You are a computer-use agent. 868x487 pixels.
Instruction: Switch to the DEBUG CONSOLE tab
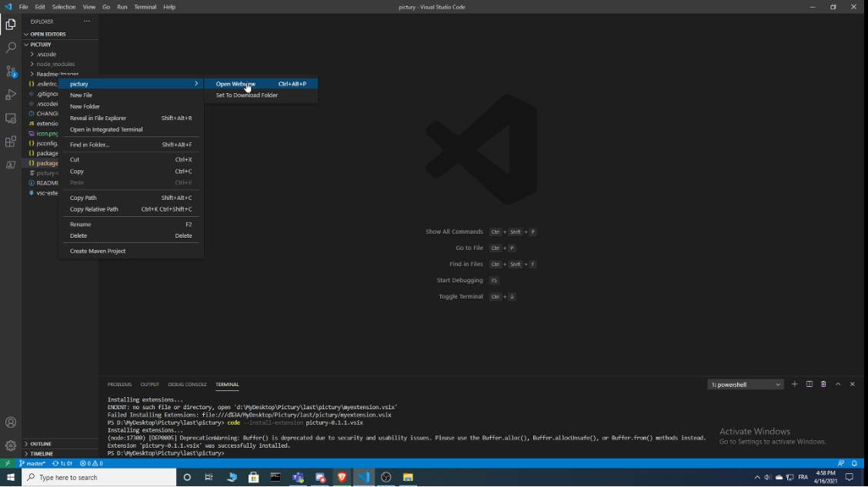coord(187,384)
